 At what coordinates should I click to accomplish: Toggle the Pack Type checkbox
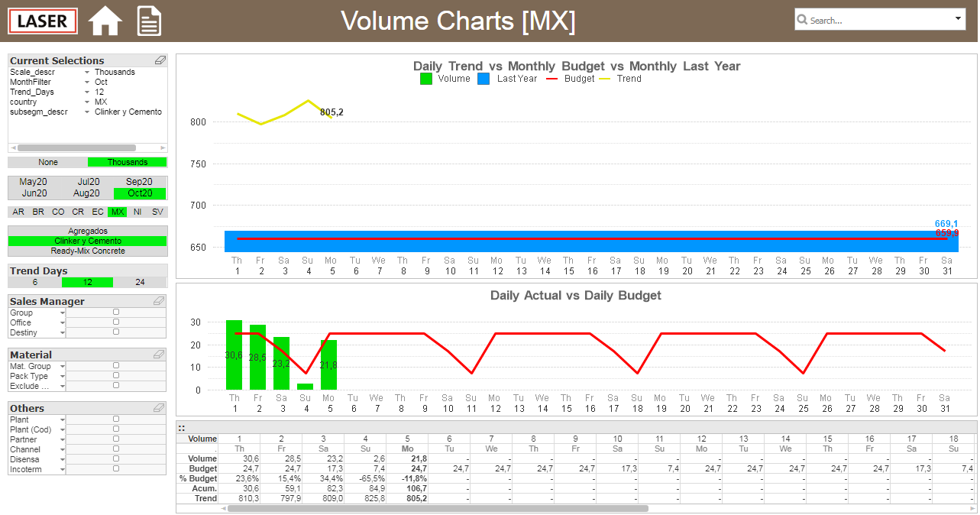[x=116, y=375]
